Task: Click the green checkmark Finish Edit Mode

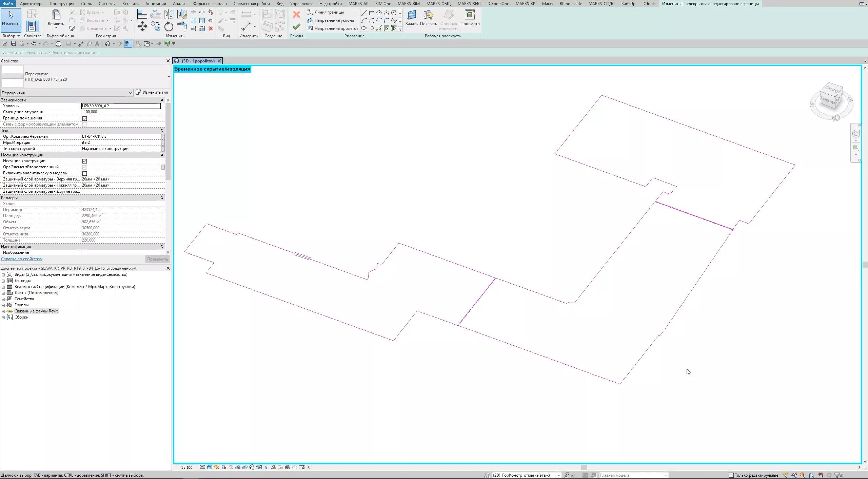Action: tap(296, 26)
